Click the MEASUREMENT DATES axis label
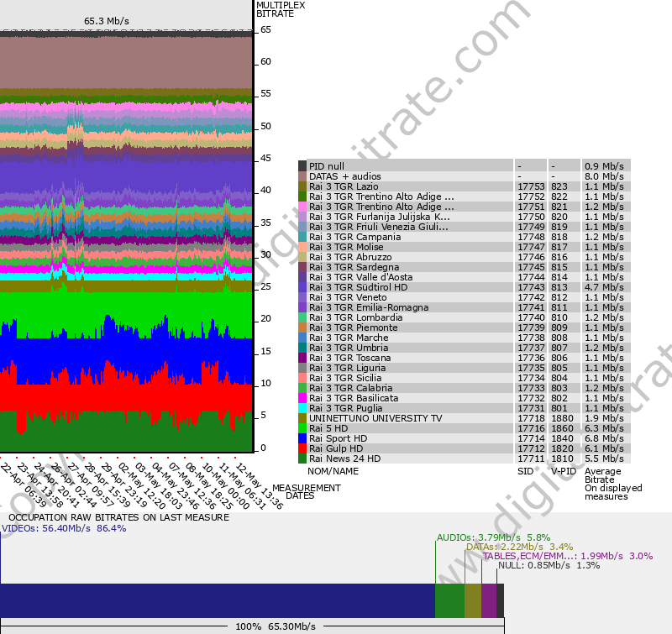Screen dimensions: 672x634 pyautogui.click(x=307, y=492)
